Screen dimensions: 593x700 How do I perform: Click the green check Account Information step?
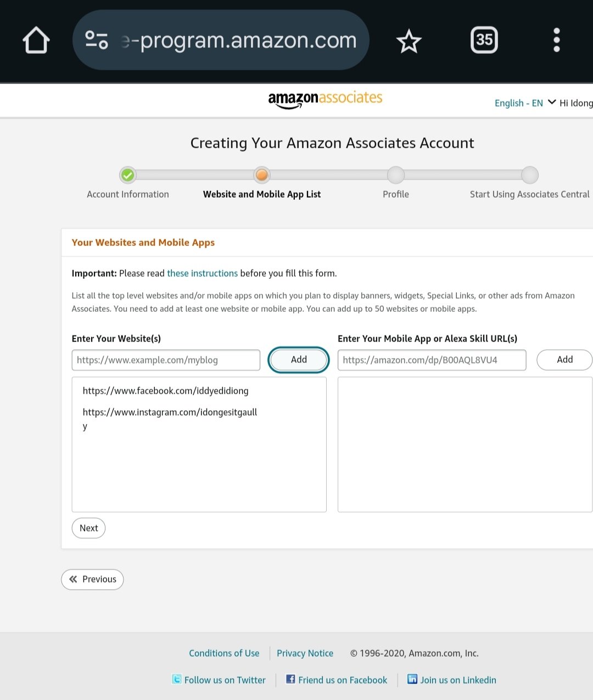click(128, 175)
